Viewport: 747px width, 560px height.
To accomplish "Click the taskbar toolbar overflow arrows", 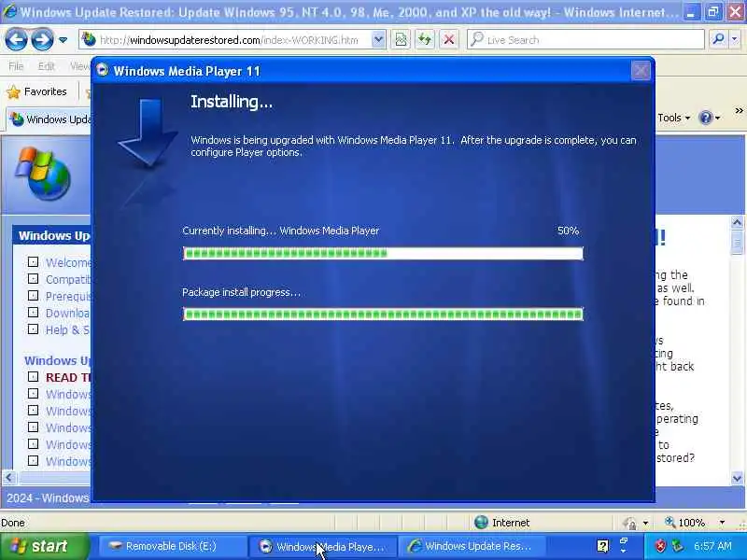I will pyautogui.click(x=623, y=546).
